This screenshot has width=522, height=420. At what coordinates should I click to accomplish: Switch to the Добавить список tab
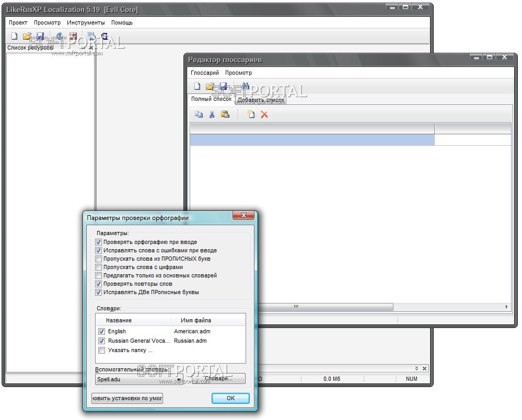261,100
